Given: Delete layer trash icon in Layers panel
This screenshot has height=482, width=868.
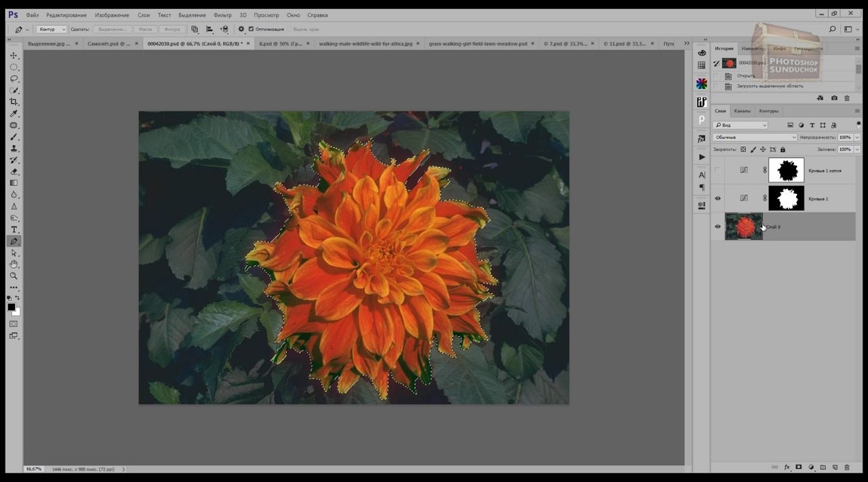Looking at the screenshot, I should coord(847,467).
